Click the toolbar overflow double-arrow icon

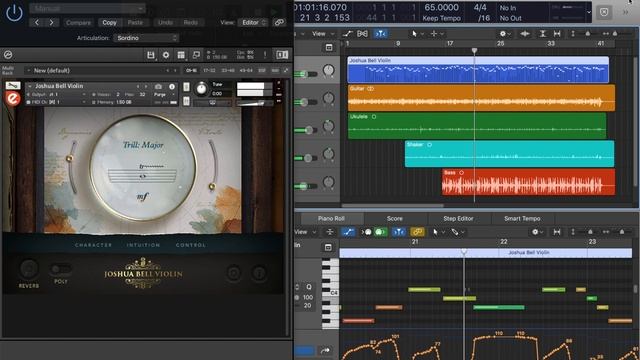pyautogui.click(x=625, y=12)
